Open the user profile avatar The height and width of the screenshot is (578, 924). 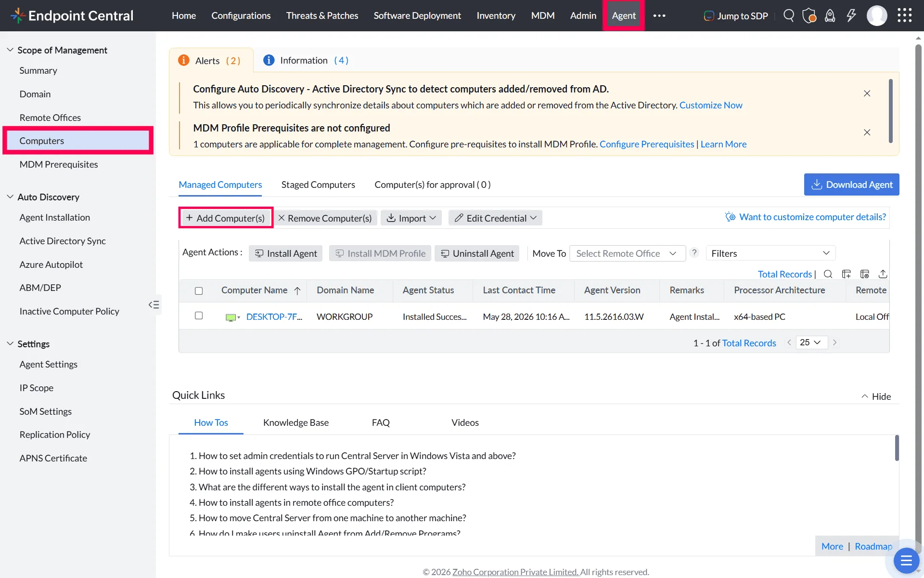(877, 15)
